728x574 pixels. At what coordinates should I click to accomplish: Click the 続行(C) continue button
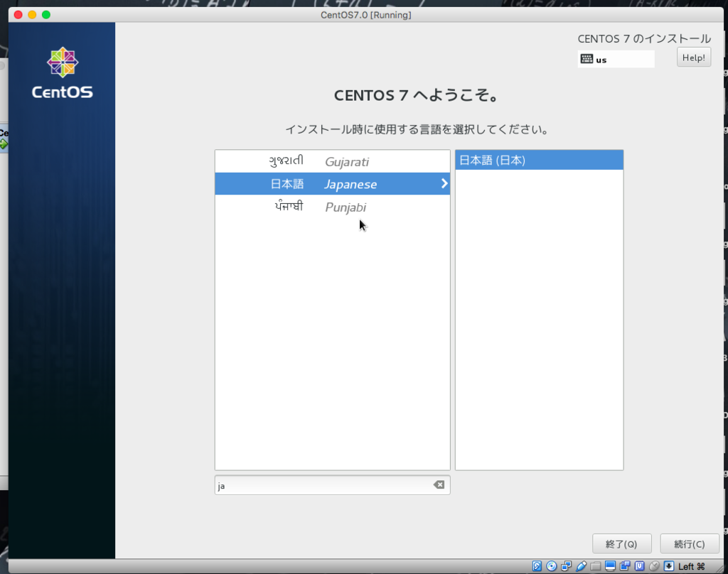click(x=690, y=544)
